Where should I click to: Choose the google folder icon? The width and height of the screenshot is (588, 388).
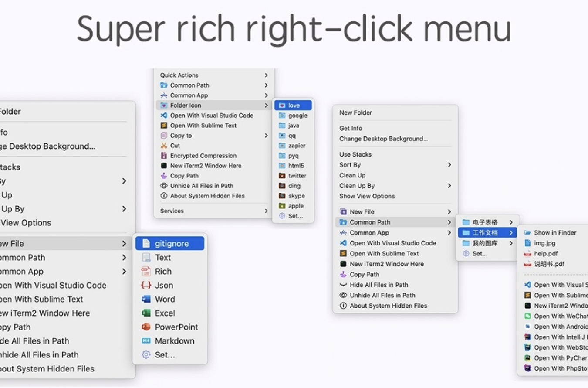tap(293, 115)
